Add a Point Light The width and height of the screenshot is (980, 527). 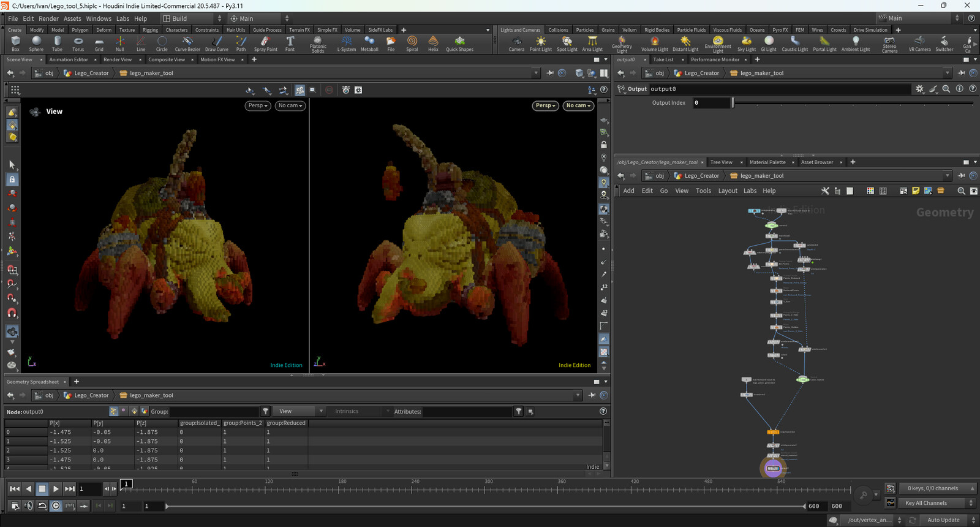540,44
